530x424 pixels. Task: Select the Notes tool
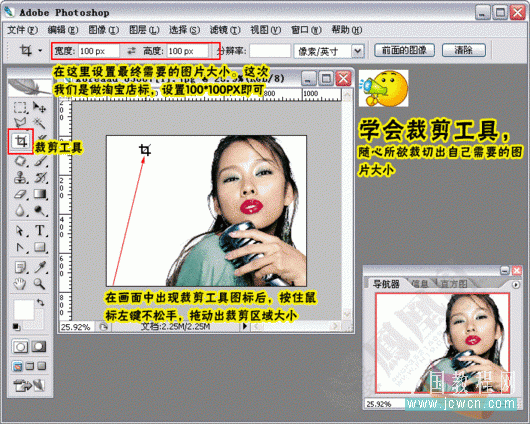coord(20,267)
